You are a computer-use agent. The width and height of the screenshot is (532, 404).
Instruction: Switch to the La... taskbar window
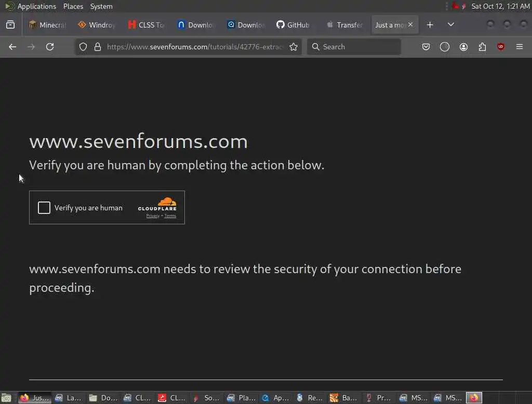(x=69, y=398)
